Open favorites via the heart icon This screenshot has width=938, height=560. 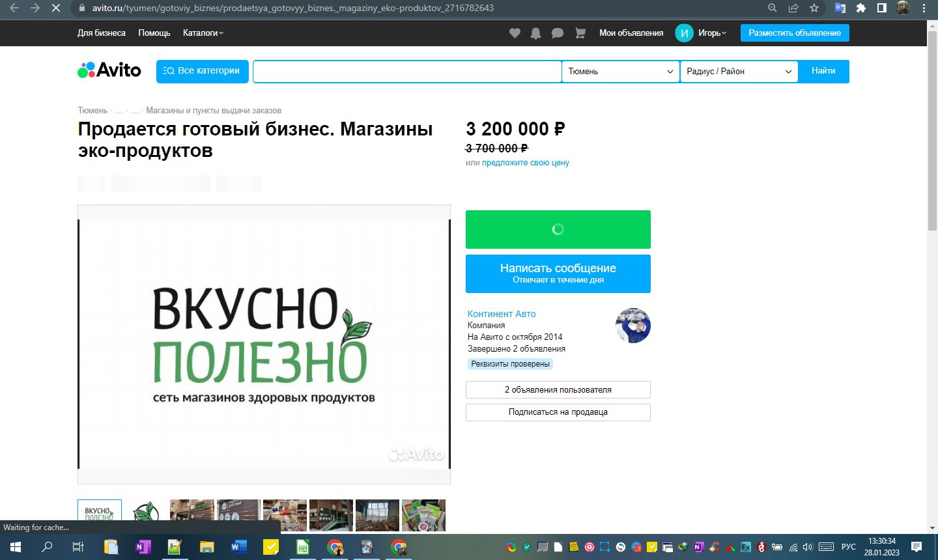[x=515, y=33]
